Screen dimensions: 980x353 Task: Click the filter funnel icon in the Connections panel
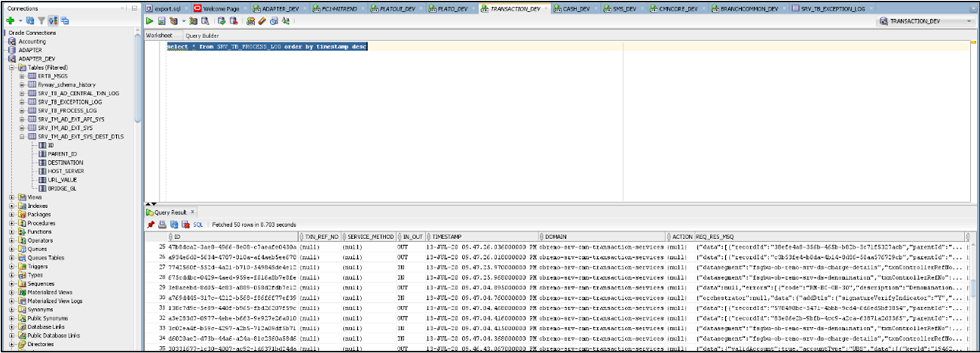pyautogui.click(x=42, y=20)
